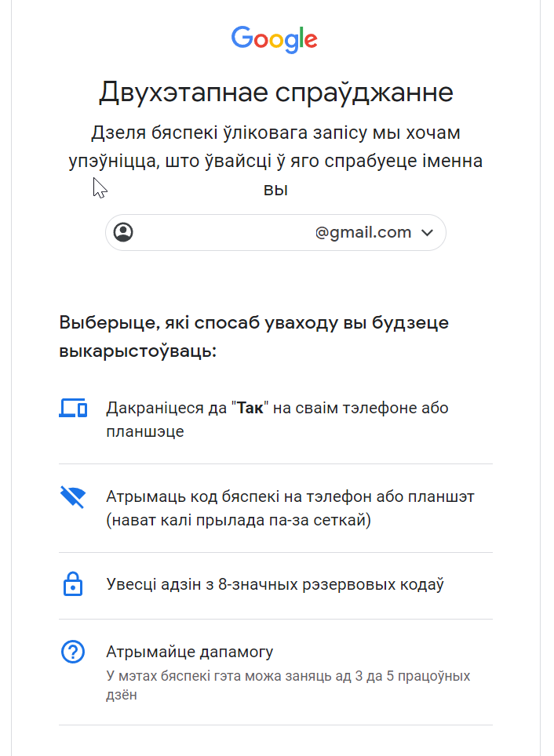This screenshot has height=756, width=554.
Task: Click the bold word 'Так' in first option
Action: pyautogui.click(x=250, y=408)
